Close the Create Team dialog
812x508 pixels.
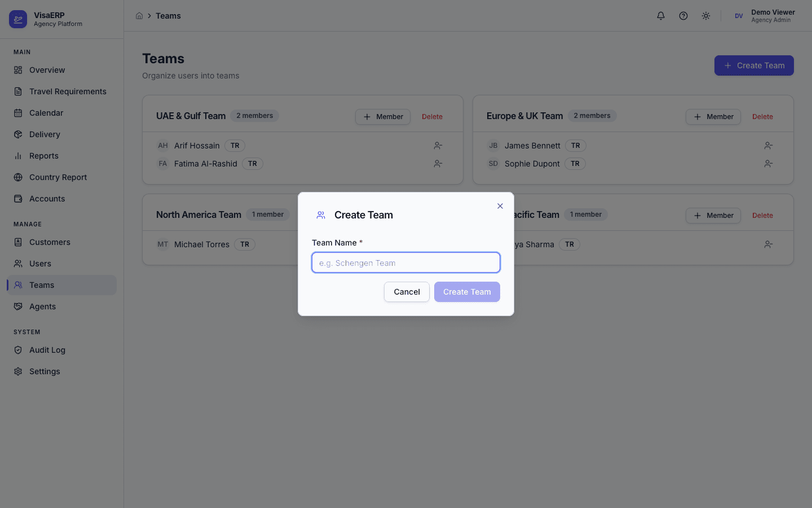tap(500, 206)
